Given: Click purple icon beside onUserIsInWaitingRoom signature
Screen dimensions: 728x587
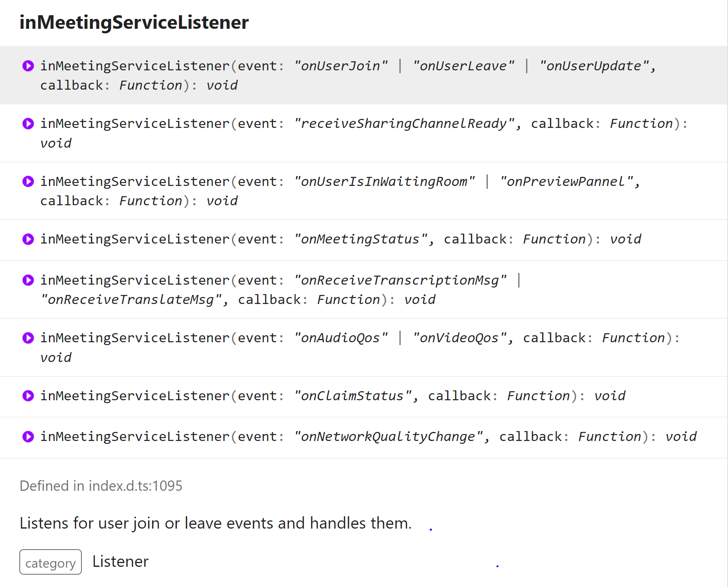Looking at the screenshot, I should [28, 181].
